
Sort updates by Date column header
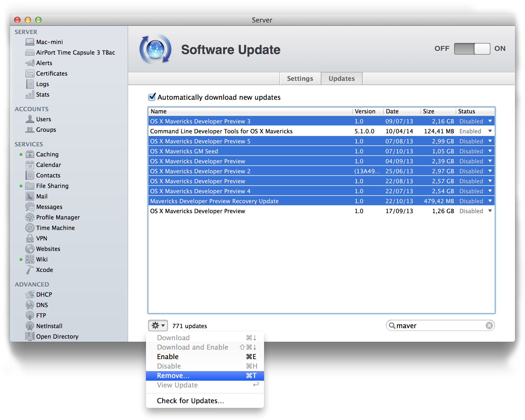(x=402, y=111)
